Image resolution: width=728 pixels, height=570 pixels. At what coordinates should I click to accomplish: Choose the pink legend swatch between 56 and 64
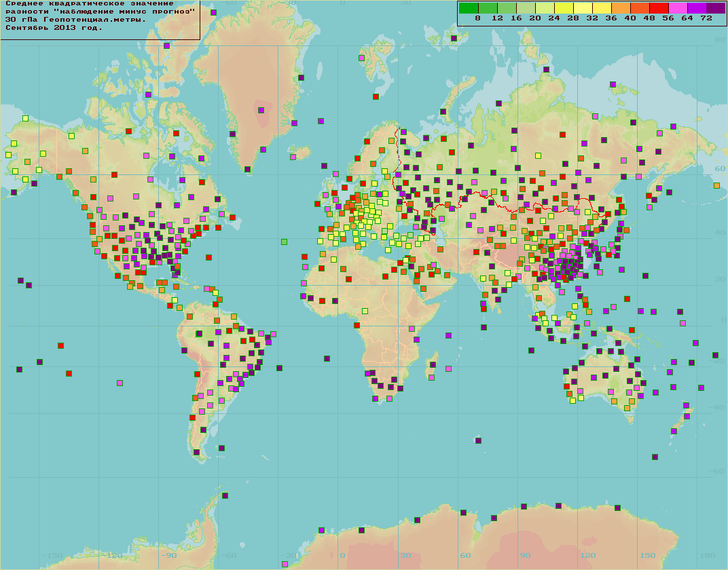tap(677, 8)
